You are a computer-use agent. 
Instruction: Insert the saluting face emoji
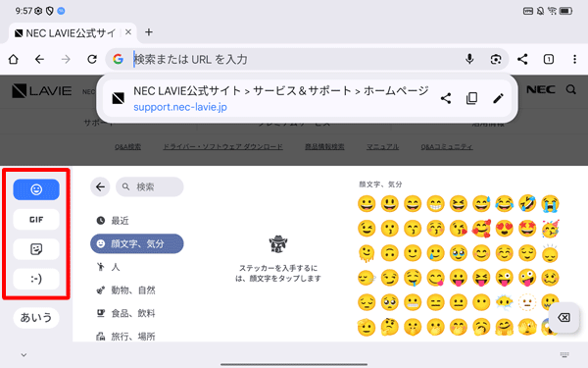367,327
